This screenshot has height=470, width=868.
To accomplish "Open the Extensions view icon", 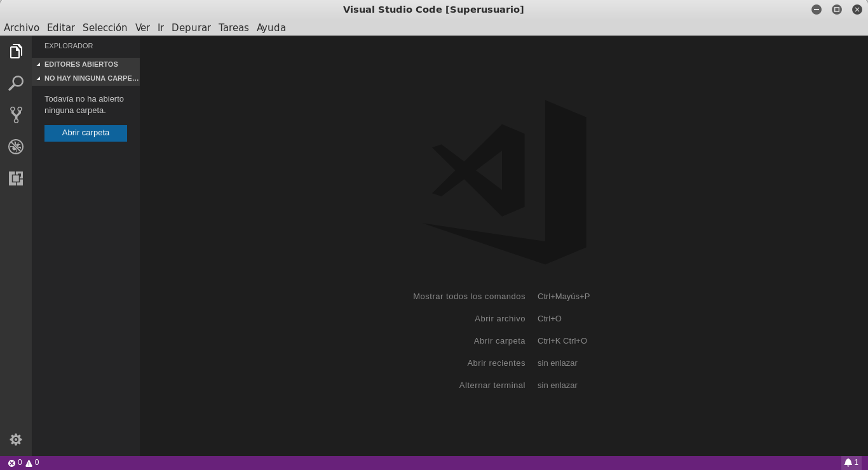I will pyautogui.click(x=16, y=178).
